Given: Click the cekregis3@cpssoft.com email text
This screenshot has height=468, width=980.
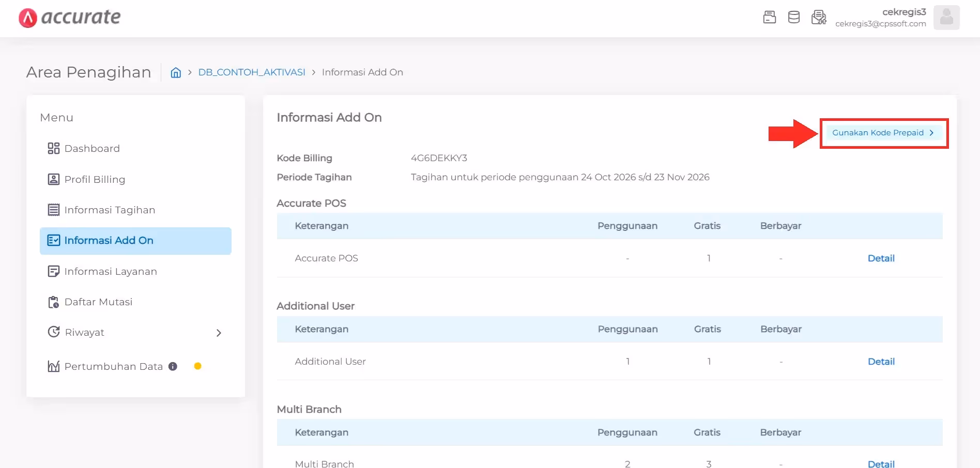Looking at the screenshot, I should click(x=881, y=24).
